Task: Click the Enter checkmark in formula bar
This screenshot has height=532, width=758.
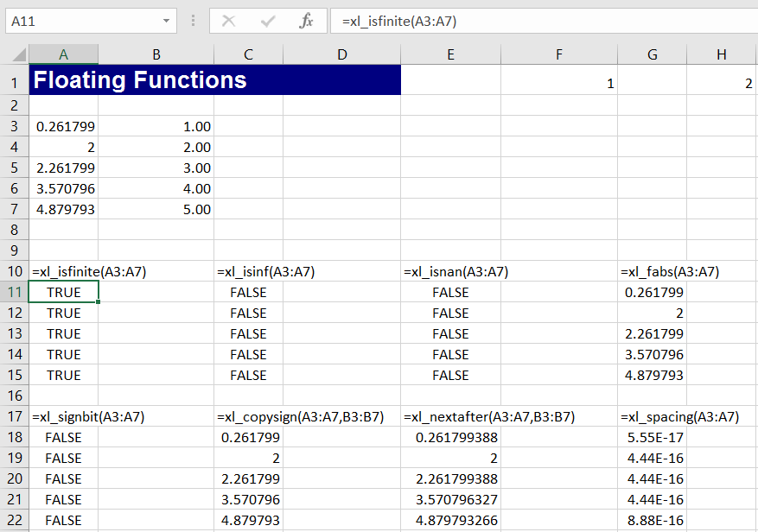Action: [268, 22]
